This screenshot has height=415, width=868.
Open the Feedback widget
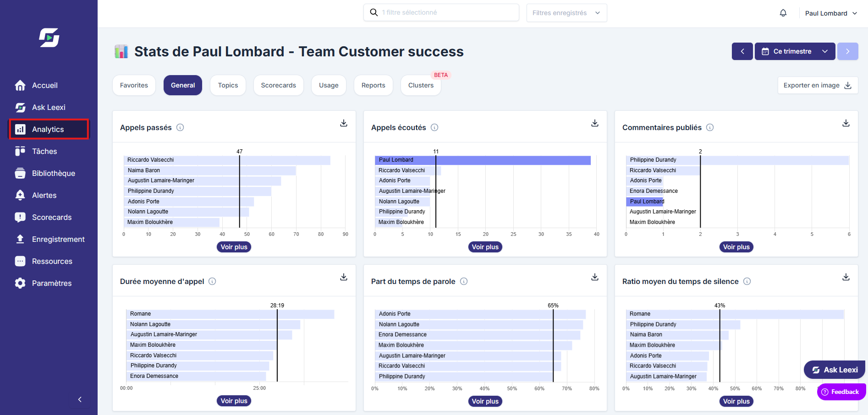coord(841,392)
